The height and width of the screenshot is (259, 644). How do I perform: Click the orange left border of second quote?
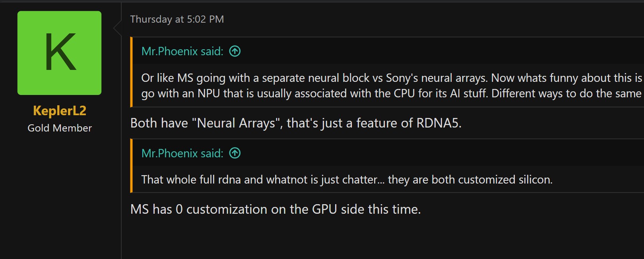(x=131, y=166)
